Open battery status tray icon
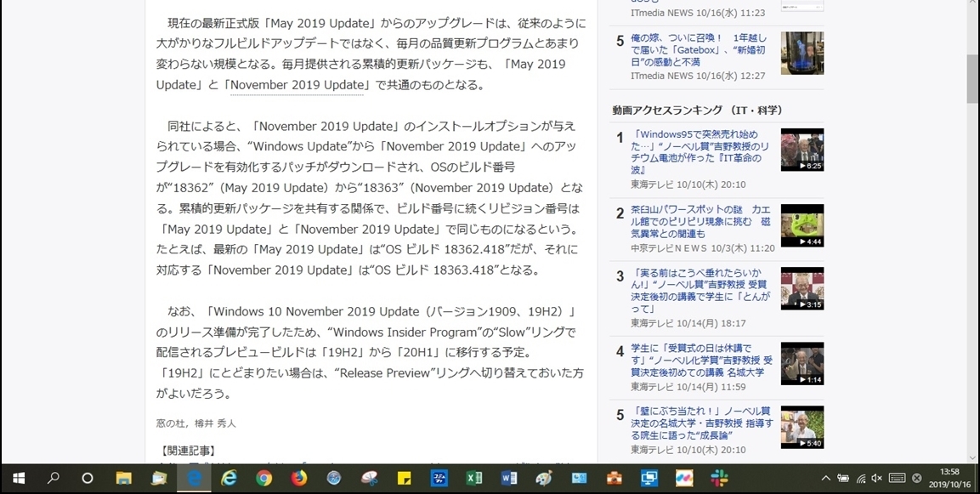The image size is (980, 494). (x=843, y=479)
